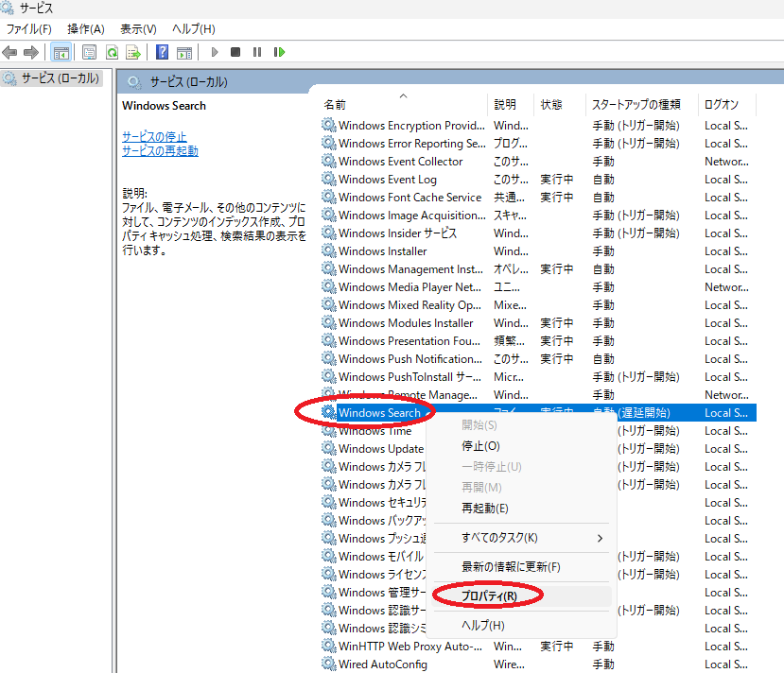Click the Pause Service toolbar icon
This screenshot has width=784, height=673.
click(x=257, y=52)
